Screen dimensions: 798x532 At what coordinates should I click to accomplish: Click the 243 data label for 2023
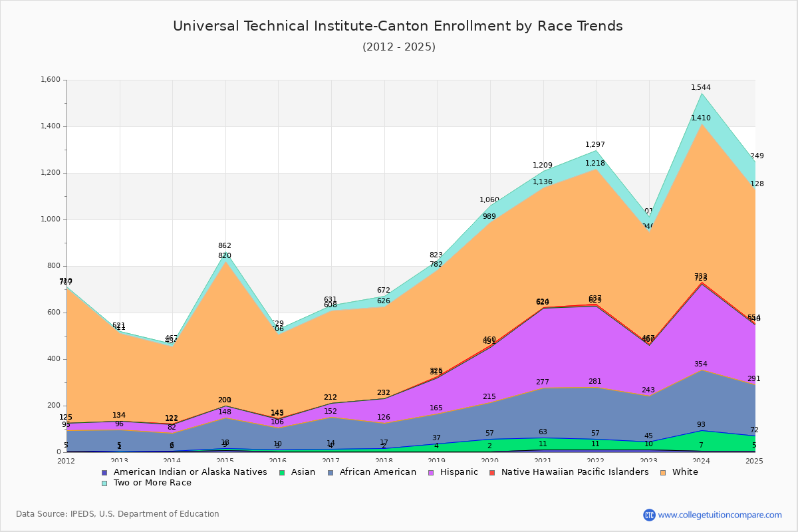(648, 390)
